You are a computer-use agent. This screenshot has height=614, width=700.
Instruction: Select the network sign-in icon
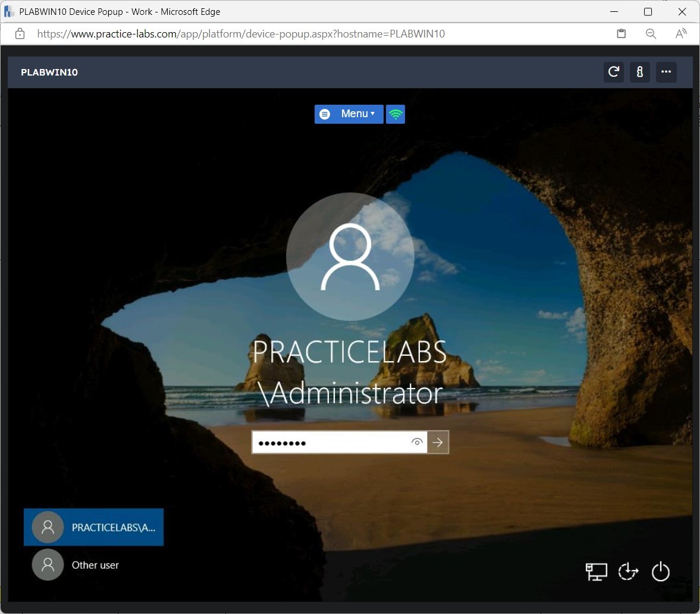[596, 571]
